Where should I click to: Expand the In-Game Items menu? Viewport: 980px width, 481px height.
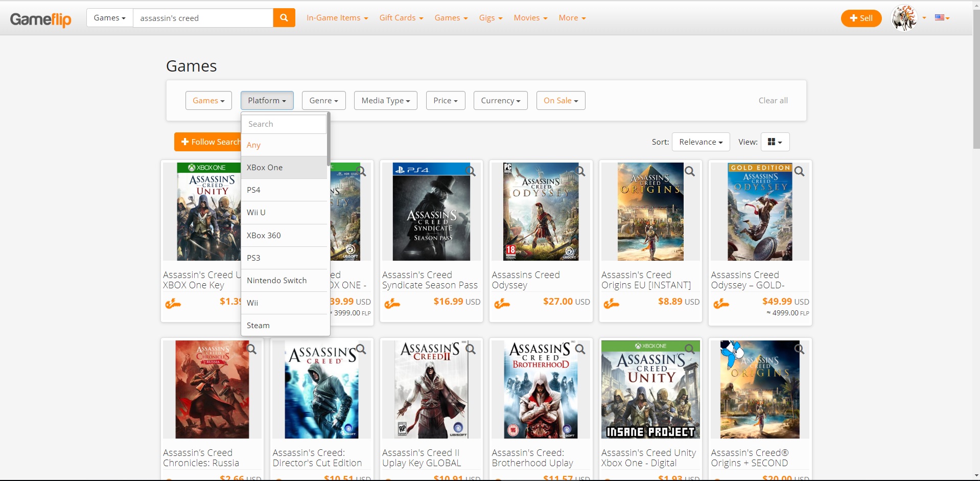click(x=337, y=18)
